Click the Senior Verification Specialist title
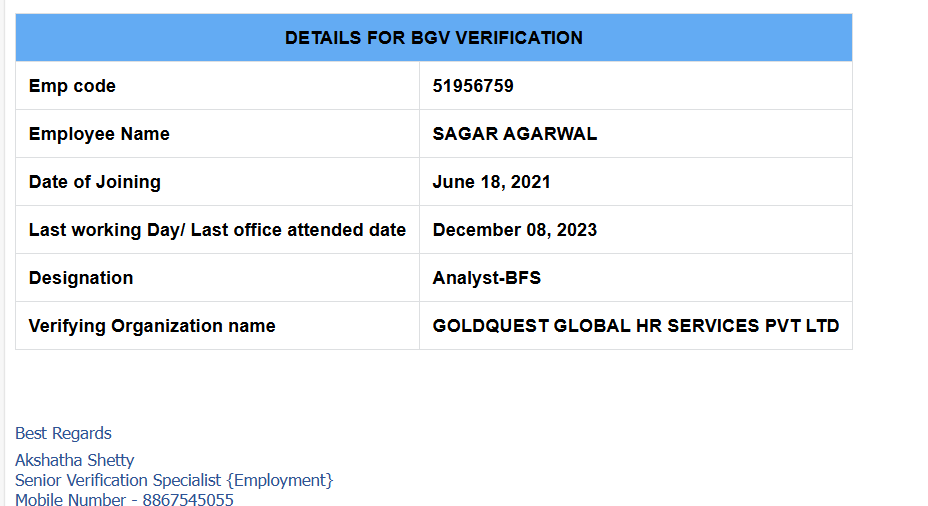Screen dimensions: 928x506 [x=118, y=480]
